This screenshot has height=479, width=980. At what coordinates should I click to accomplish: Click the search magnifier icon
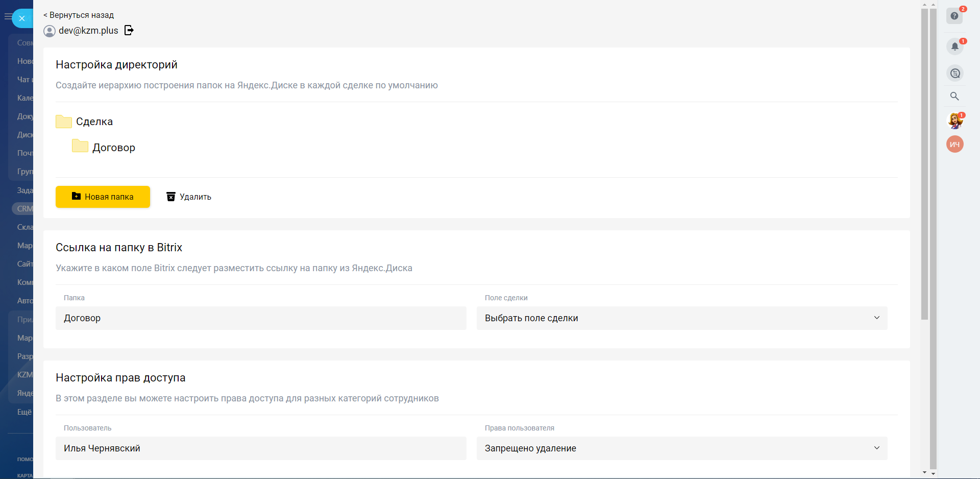[954, 97]
